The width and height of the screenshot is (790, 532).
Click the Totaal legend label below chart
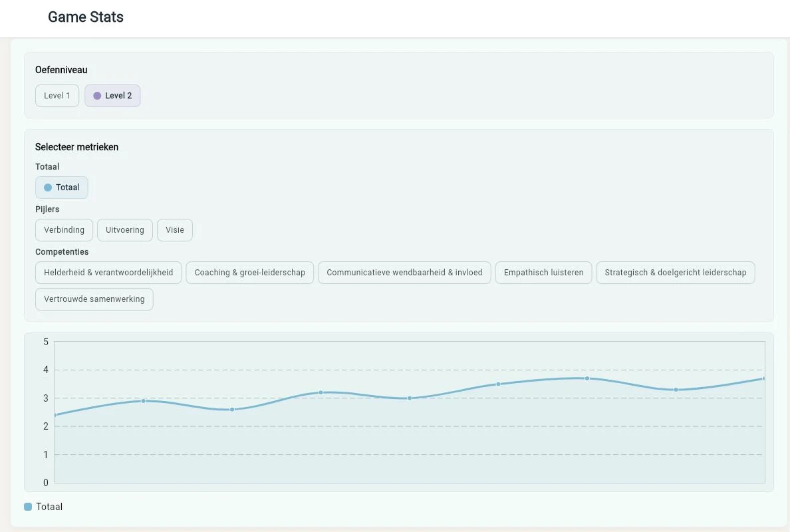pos(49,507)
